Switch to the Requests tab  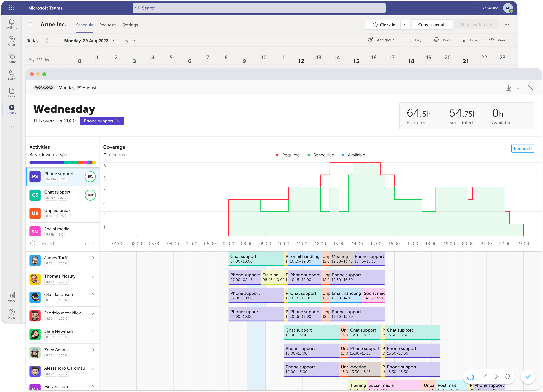click(108, 25)
